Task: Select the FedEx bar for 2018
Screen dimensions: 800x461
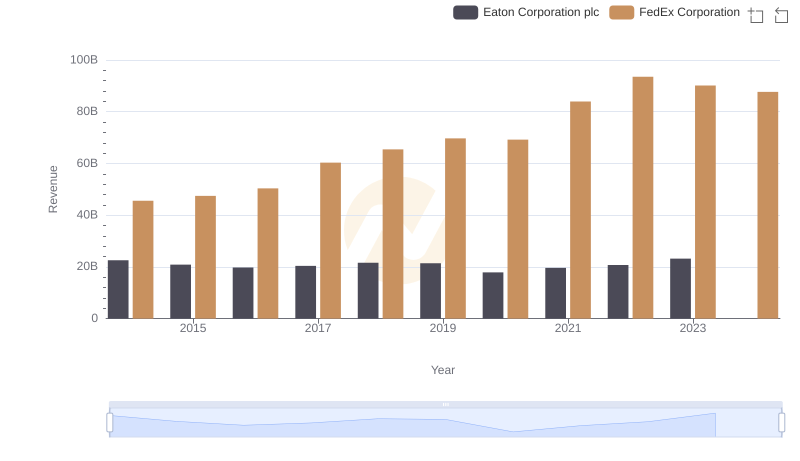Action: (393, 234)
